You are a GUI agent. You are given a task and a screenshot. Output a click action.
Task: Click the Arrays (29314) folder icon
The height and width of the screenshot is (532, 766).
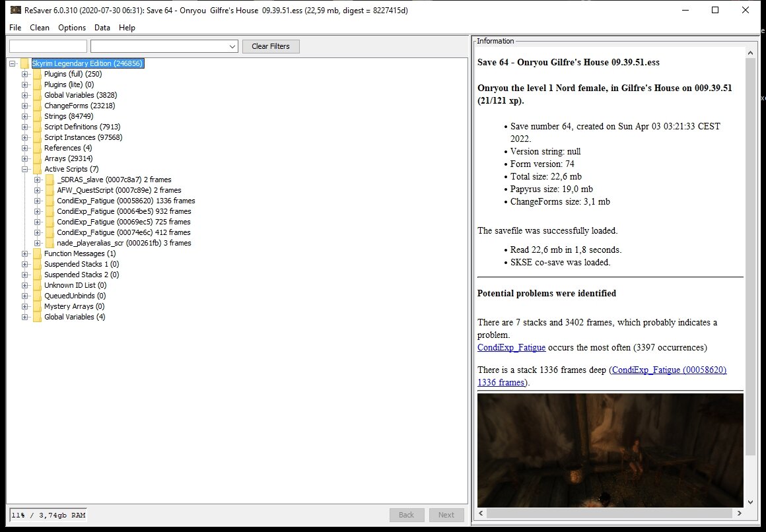pos(37,159)
